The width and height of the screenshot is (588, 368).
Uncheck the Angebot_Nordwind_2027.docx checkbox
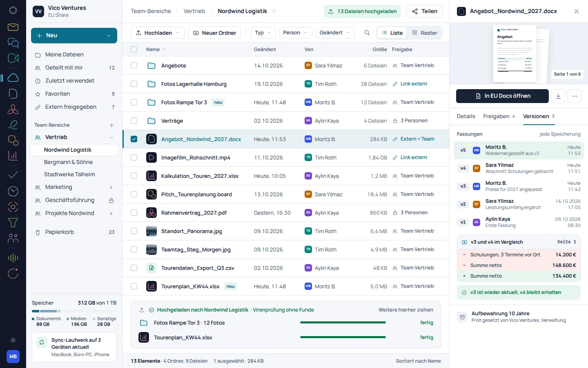pos(134,139)
